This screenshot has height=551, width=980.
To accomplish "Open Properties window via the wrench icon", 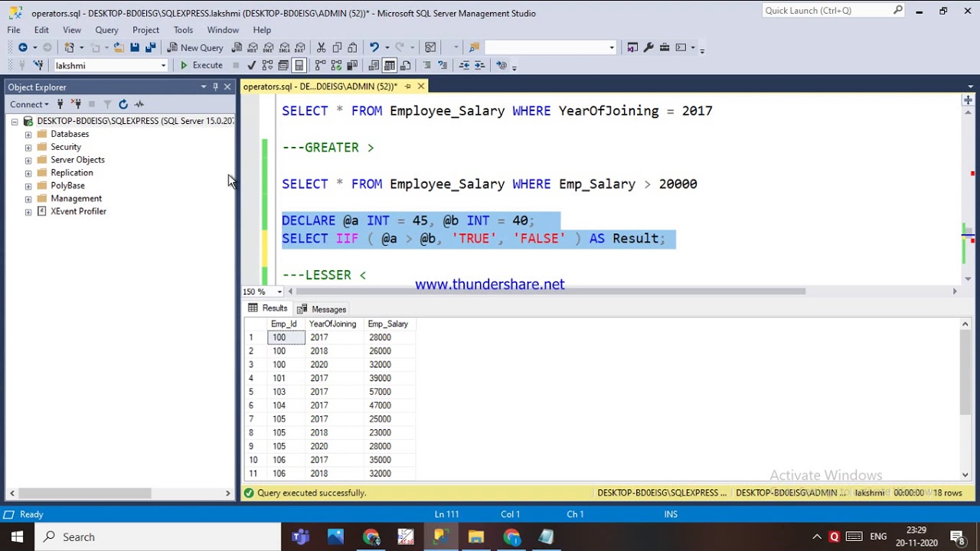I will [648, 47].
